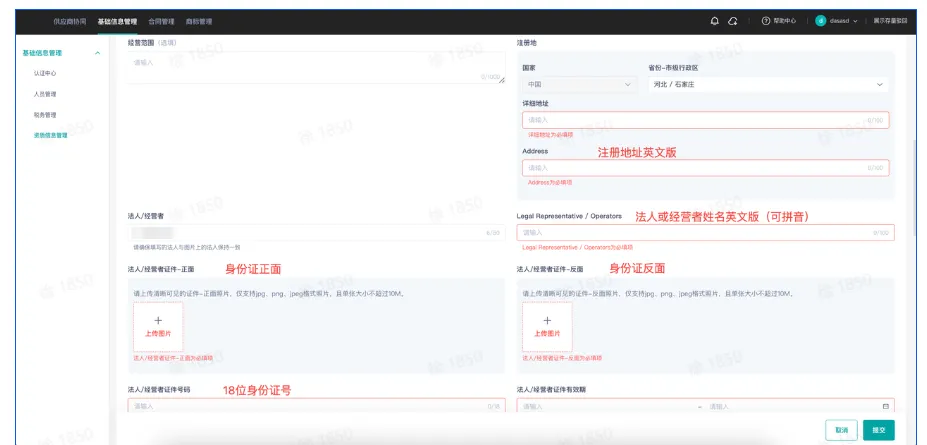This screenshot has width=927, height=445.
Task: Click the user avatar icon
Action: click(820, 21)
